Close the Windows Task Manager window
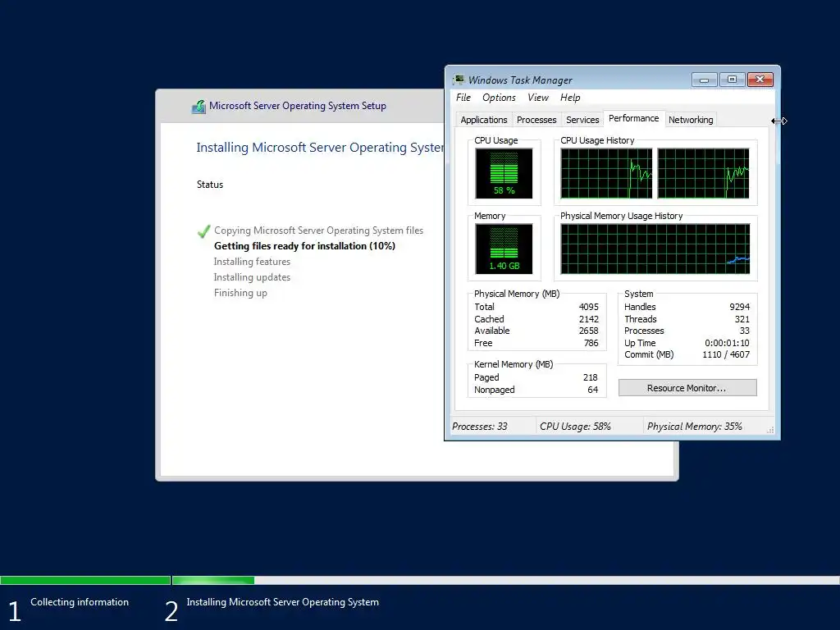The height and width of the screenshot is (630, 840). pyautogui.click(x=760, y=80)
